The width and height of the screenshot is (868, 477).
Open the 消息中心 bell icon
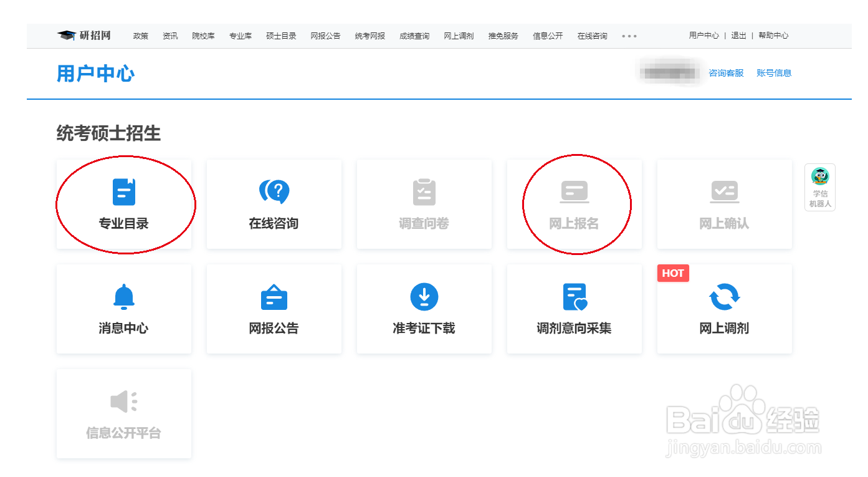click(x=124, y=297)
